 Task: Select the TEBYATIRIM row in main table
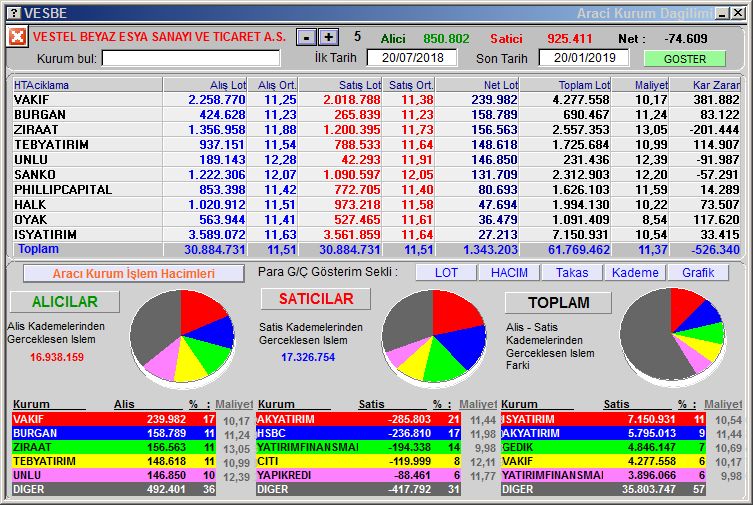(x=376, y=144)
